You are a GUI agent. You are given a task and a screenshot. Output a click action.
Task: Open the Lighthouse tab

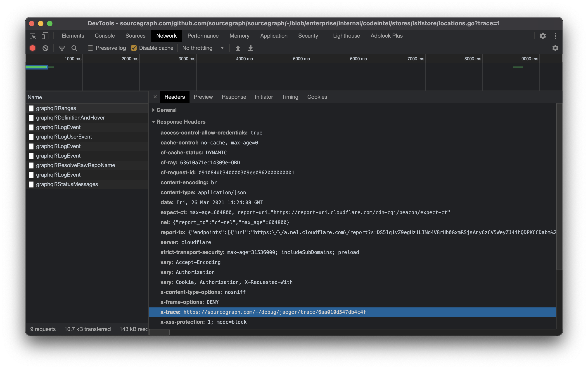(x=346, y=36)
